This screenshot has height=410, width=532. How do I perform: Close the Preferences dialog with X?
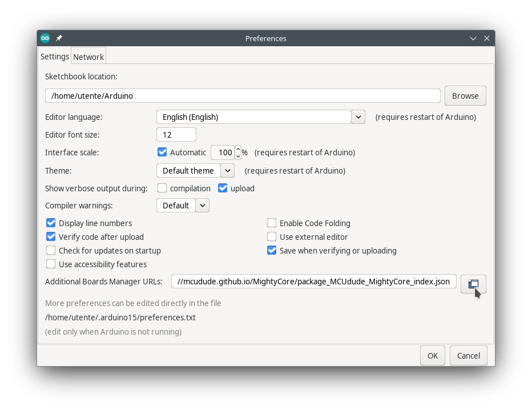(x=487, y=38)
